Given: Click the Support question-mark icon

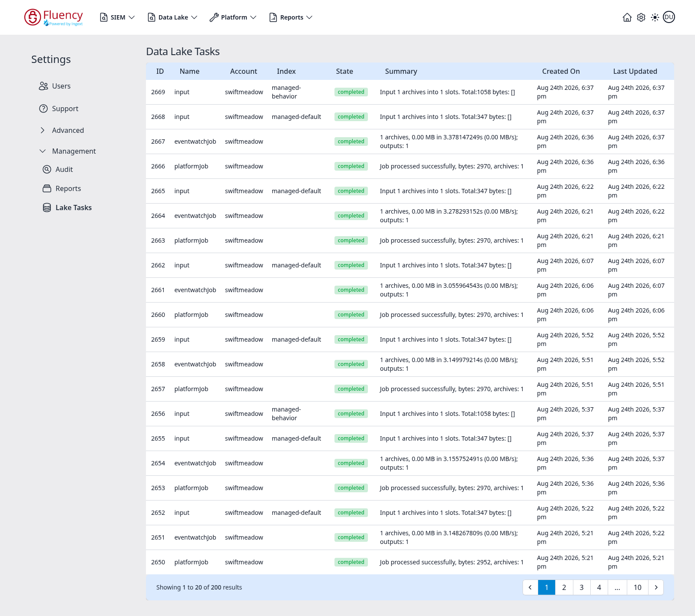Looking at the screenshot, I should pos(43,109).
